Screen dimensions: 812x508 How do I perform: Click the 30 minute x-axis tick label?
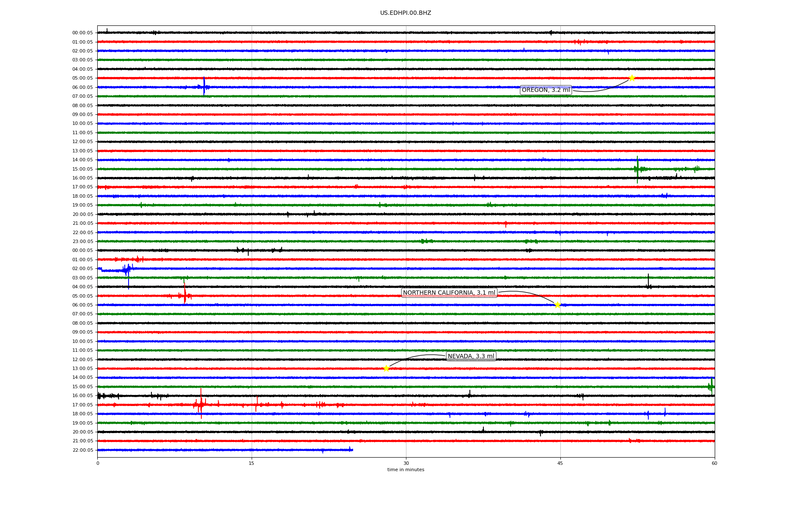tap(406, 463)
